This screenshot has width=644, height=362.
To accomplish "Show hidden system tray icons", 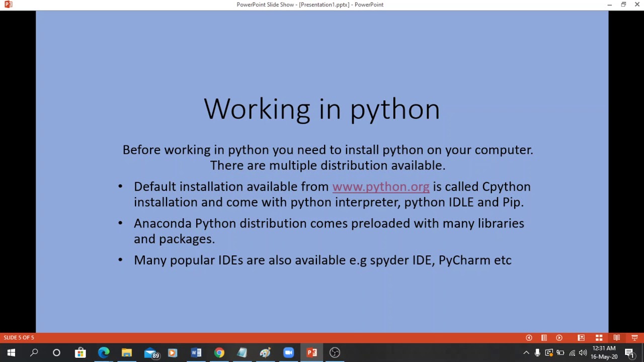I will (x=526, y=352).
